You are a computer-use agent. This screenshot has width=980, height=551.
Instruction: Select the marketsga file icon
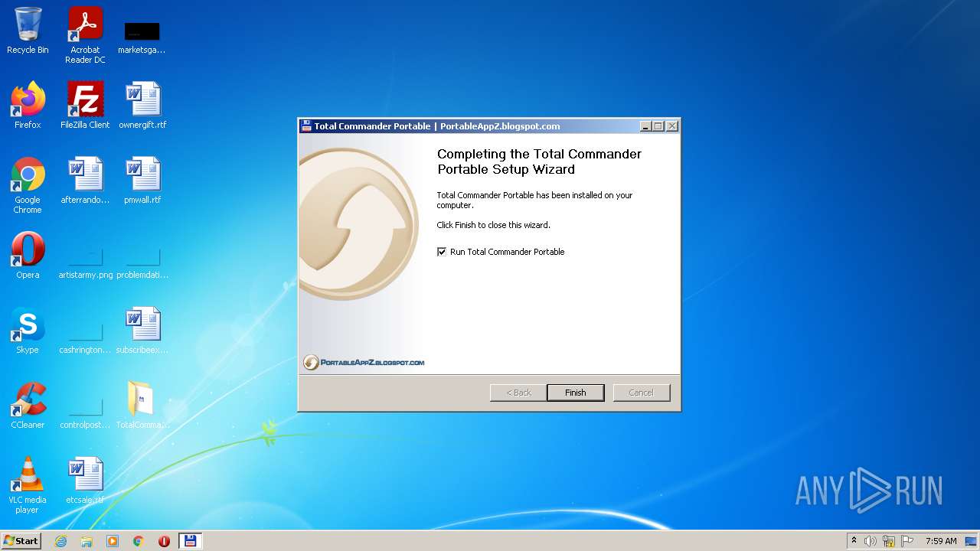click(142, 37)
